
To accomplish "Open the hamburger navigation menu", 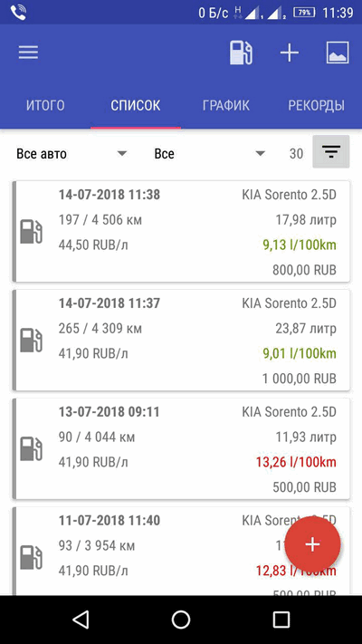I will pos(28,53).
